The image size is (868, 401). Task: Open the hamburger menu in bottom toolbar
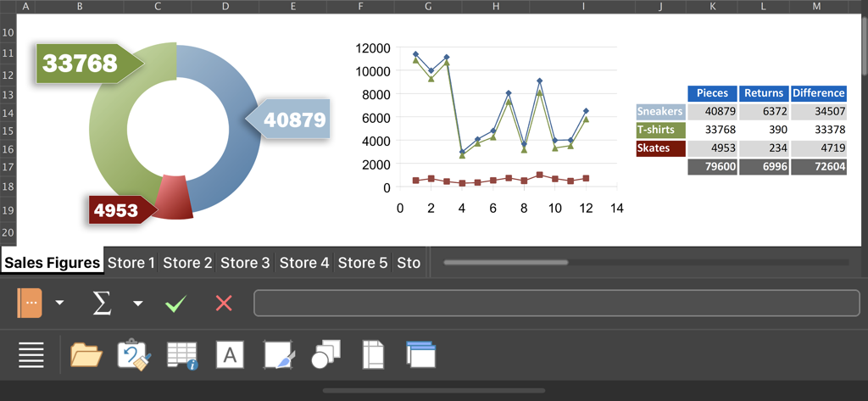click(x=31, y=355)
